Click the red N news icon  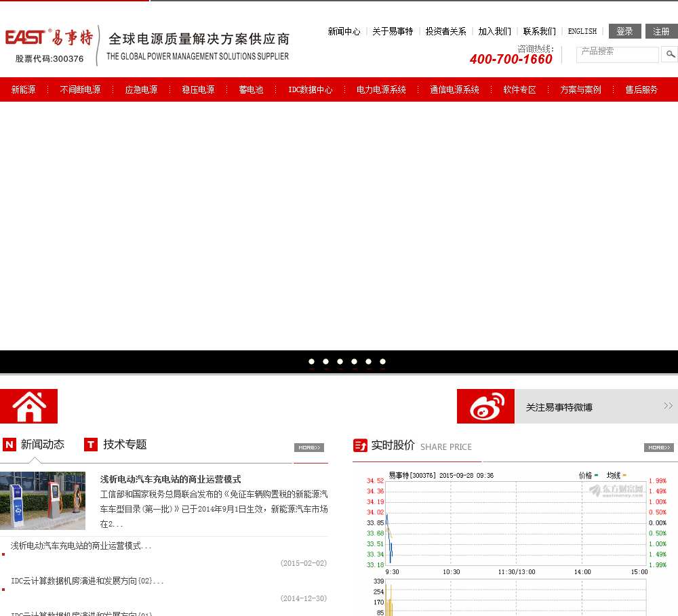coord(9,445)
